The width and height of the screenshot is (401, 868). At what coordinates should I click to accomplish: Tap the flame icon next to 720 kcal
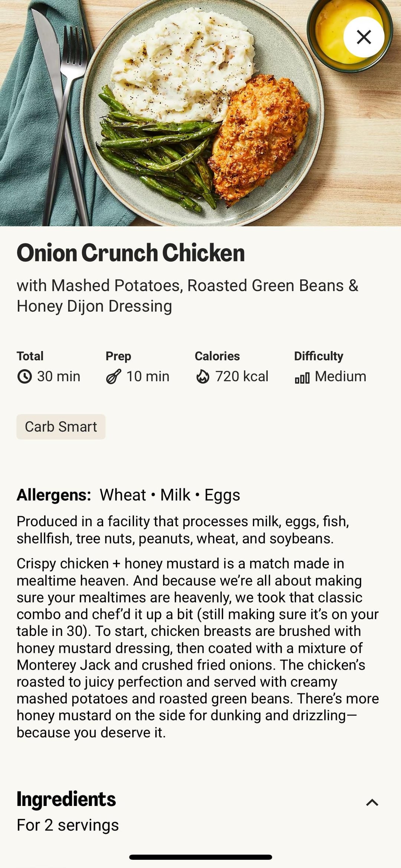pos(203,377)
